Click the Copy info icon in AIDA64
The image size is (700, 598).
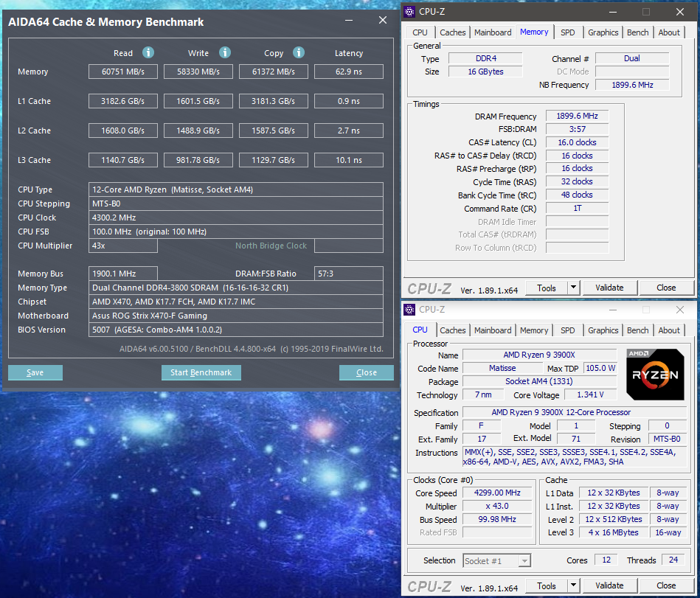coord(299,52)
